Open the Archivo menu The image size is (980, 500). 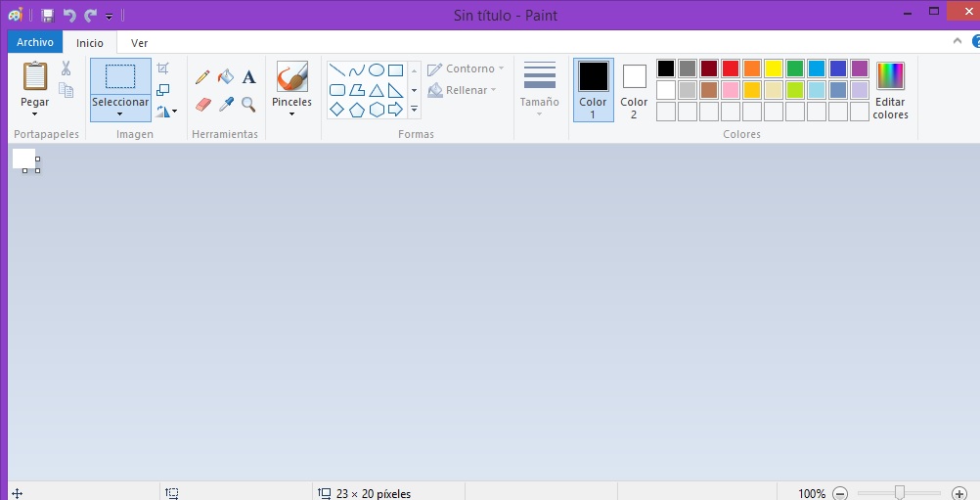[x=35, y=42]
